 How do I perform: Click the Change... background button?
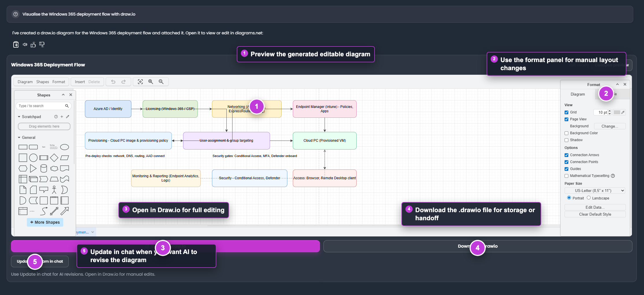[x=610, y=126]
